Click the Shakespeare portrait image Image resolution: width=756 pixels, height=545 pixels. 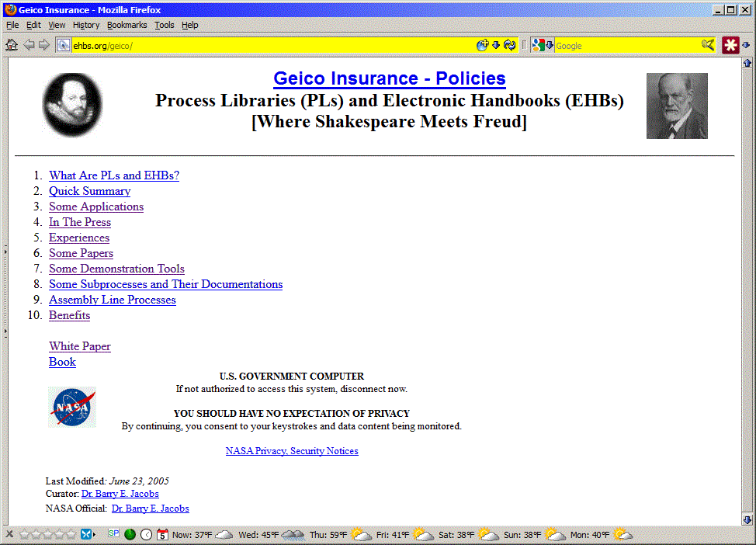pos(72,105)
